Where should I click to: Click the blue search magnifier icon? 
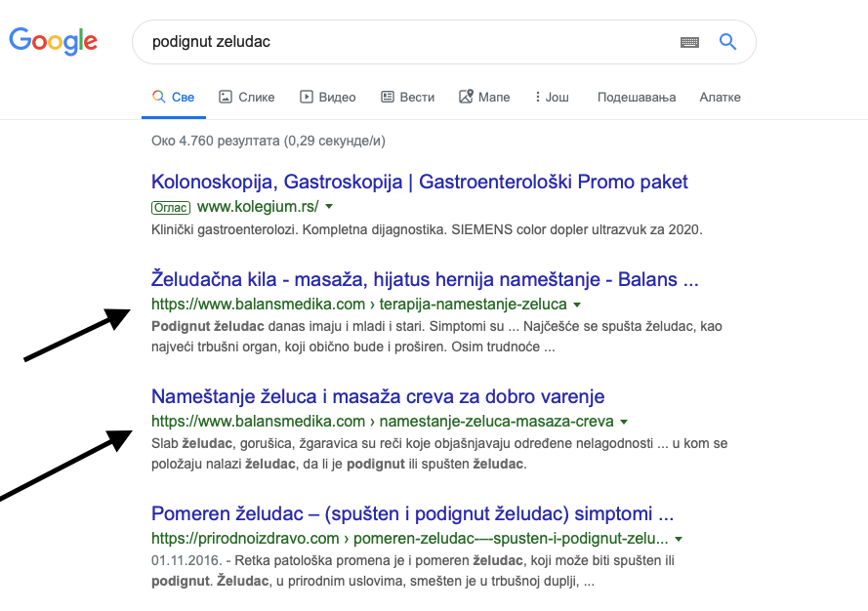click(x=727, y=42)
